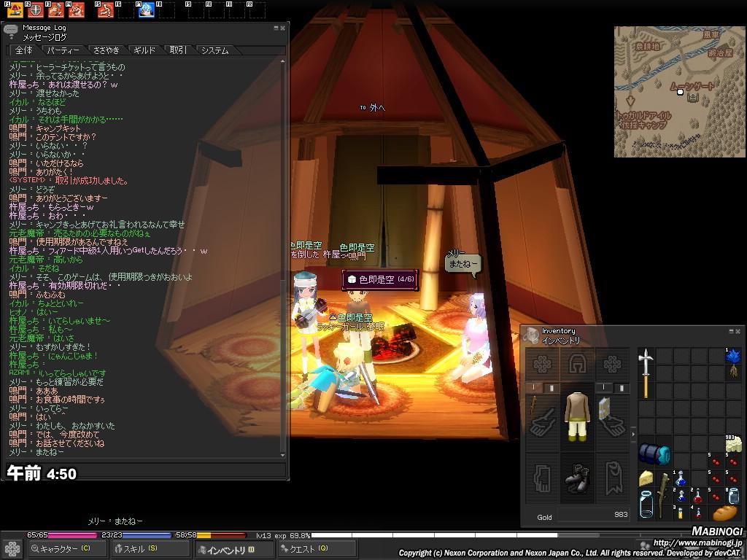Select the wooden stick item

tap(664, 495)
